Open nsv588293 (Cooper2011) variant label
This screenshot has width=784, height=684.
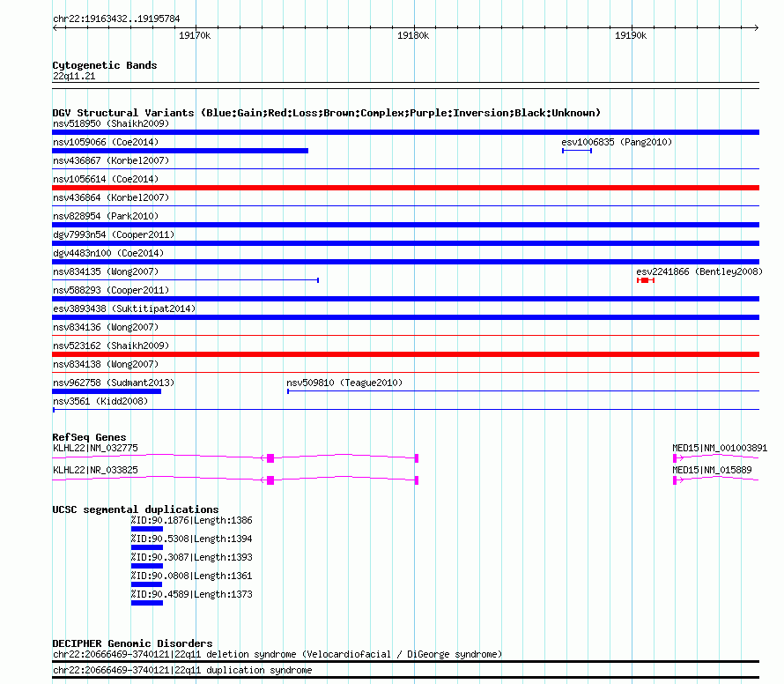[x=111, y=290]
